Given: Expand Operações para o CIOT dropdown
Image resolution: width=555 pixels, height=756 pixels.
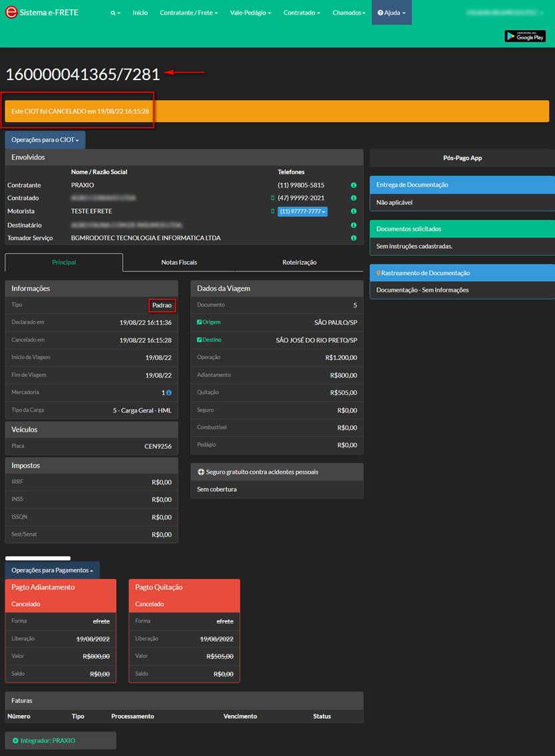Looking at the screenshot, I should click(x=45, y=140).
